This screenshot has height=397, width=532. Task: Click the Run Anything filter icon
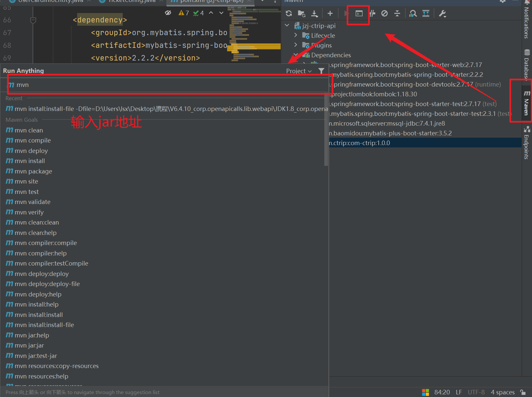point(321,71)
